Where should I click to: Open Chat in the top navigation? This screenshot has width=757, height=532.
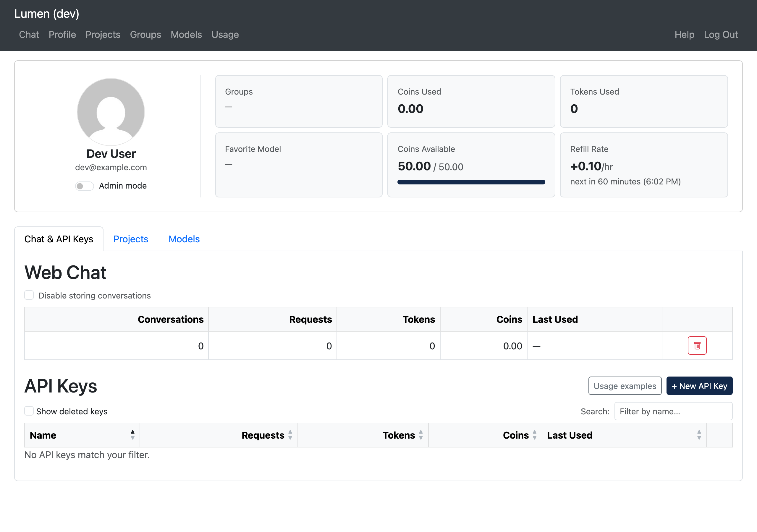pyautogui.click(x=29, y=35)
